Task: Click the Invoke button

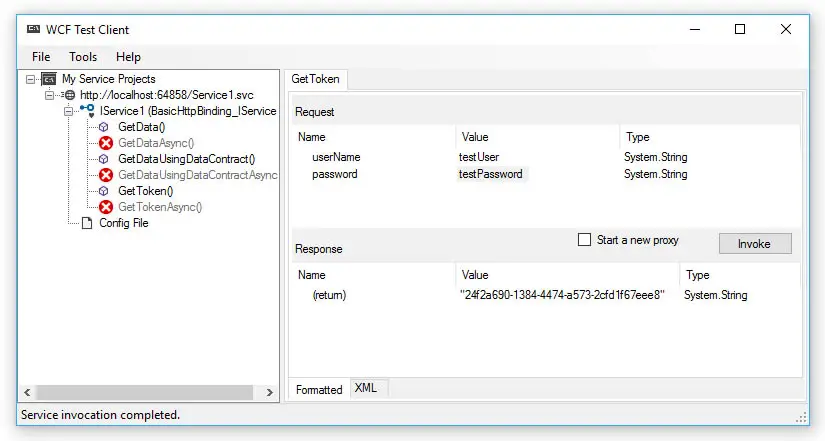Action: click(754, 244)
